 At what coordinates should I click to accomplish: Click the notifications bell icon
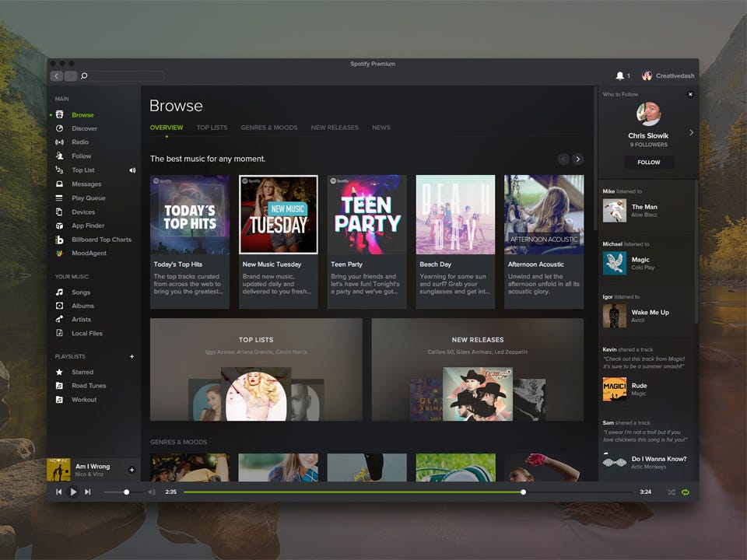620,75
